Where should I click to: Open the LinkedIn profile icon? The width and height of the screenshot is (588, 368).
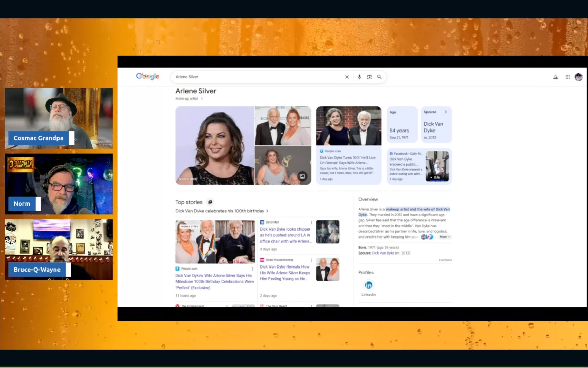(x=369, y=285)
